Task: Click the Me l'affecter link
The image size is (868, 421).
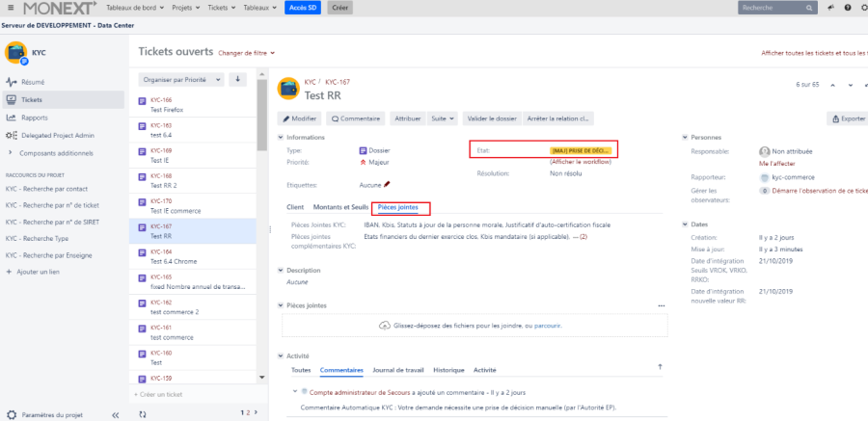Action: coord(777,164)
